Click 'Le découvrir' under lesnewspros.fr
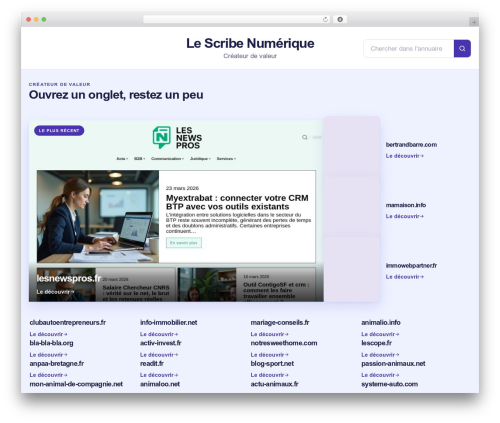This screenshot has height=423, width=500. pos(55,292)
